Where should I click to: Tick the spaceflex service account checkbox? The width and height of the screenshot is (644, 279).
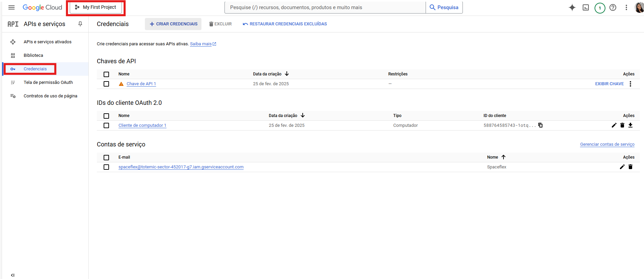pyautogui.click(x=106, y=167)
